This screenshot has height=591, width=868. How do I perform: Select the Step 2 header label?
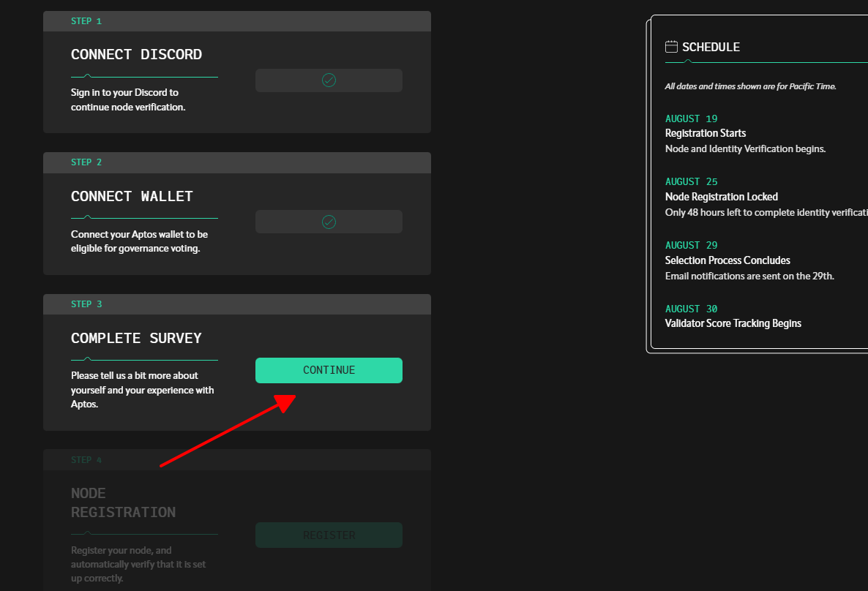[x=86, y=162]
